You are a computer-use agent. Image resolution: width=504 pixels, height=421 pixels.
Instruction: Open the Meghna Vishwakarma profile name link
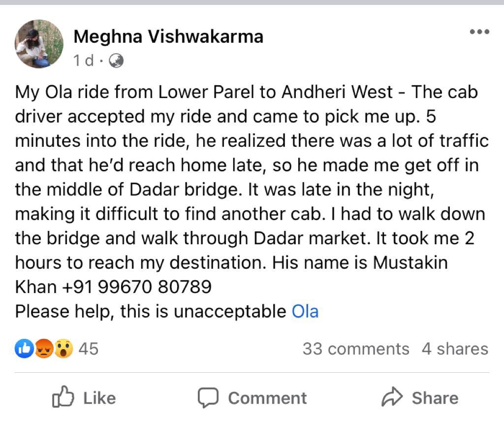[168, 36]
